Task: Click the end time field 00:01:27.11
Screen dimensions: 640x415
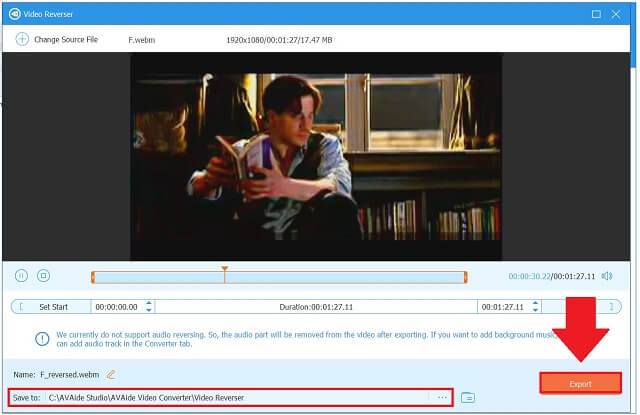Action: (x=502, y=307)
